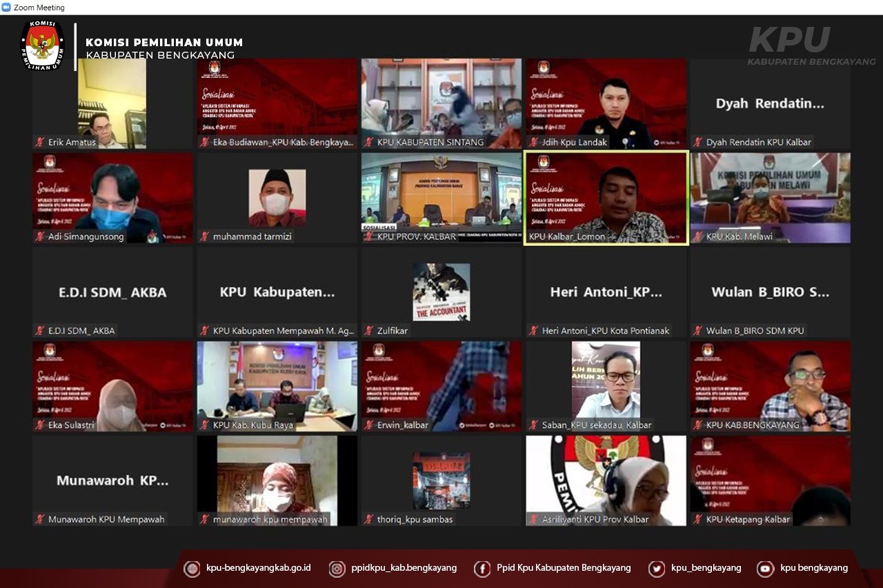Click the muted mic icon beside Eka Sulastri
The height and width of the screenshot is (588, 883).
click(x=41, y=425)
